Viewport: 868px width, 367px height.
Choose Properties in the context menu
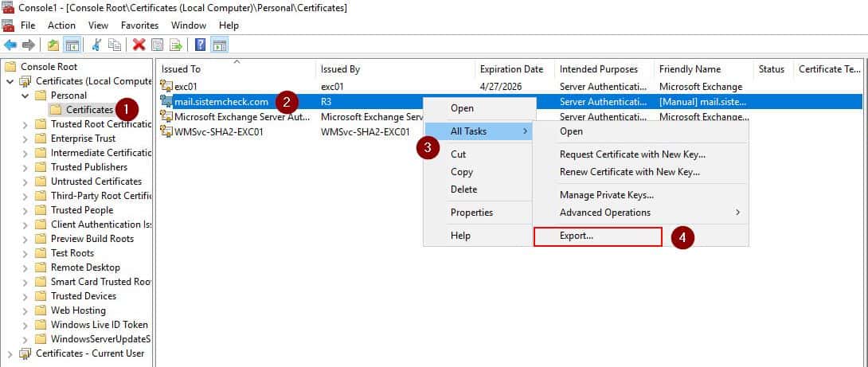[477, 213]
